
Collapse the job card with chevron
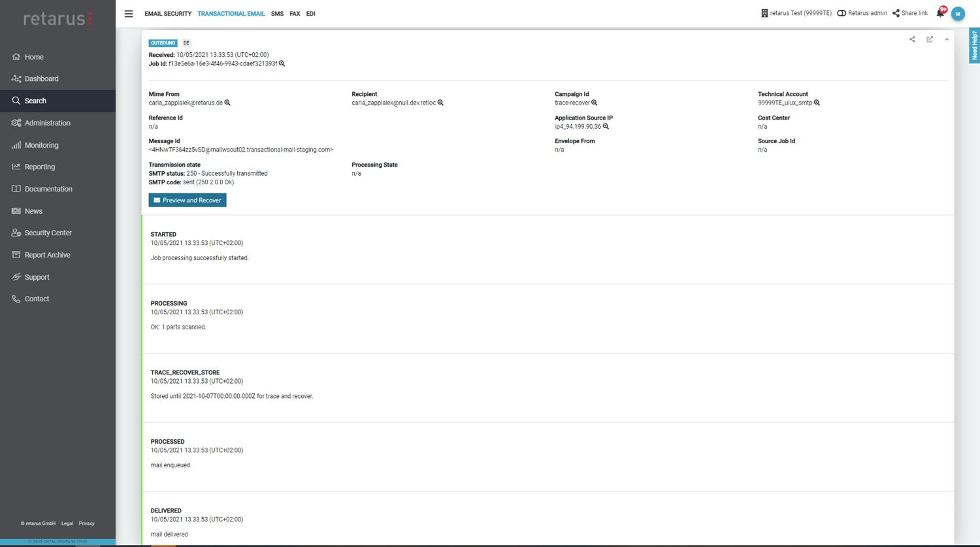coord(947,39)
